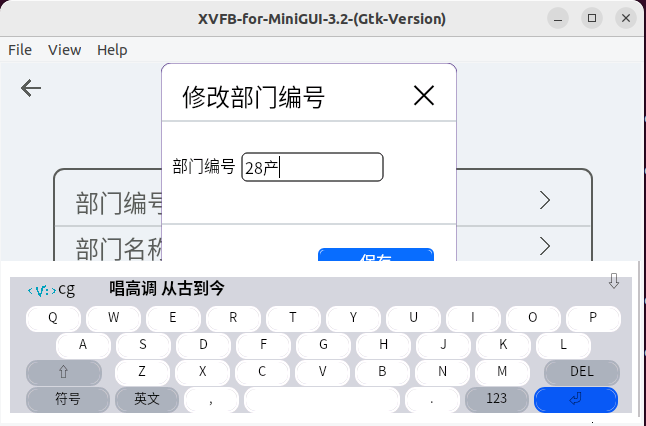
Task: Tap the U key
Action: [413, 318]
